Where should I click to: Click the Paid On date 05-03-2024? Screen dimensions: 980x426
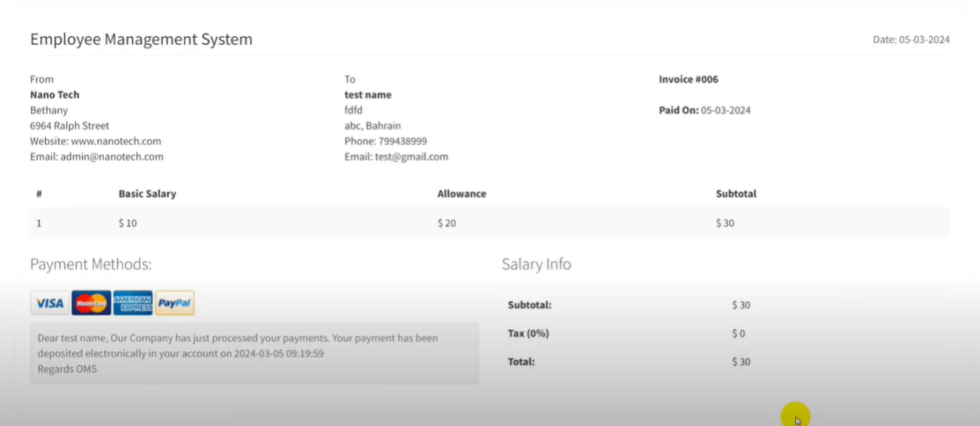pyautogui.click(x=726, y=111)
